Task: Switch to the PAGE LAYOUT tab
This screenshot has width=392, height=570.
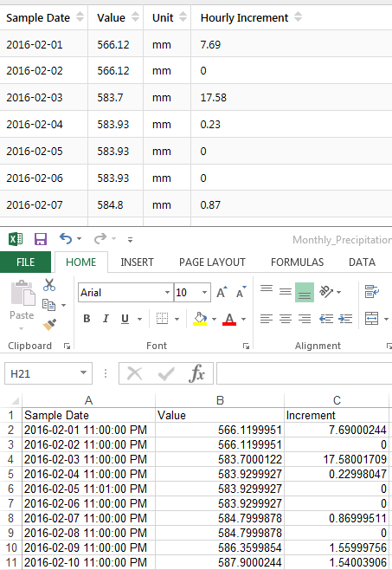Action: point(212,262)
